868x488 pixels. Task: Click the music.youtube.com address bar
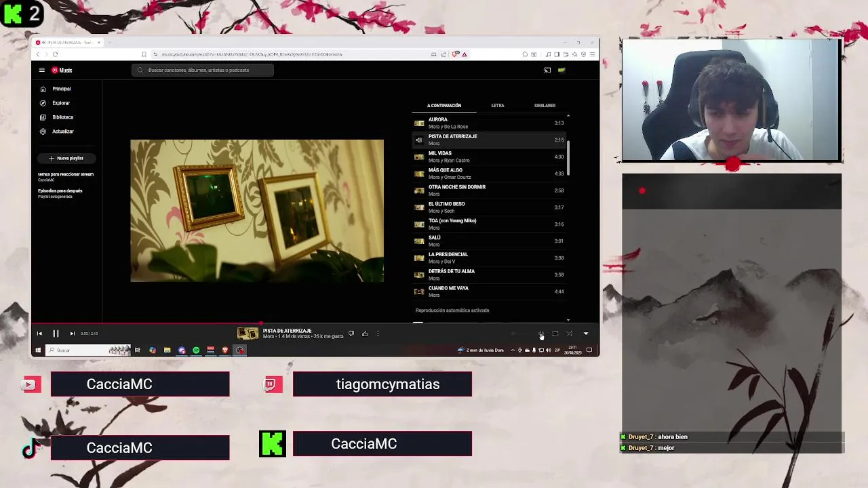tap(252, 54)
